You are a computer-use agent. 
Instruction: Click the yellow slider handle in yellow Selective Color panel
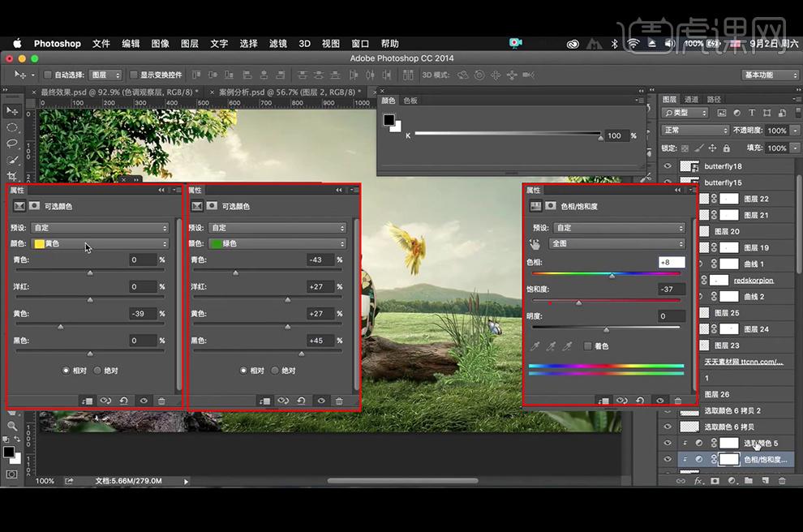coord(61,327)
